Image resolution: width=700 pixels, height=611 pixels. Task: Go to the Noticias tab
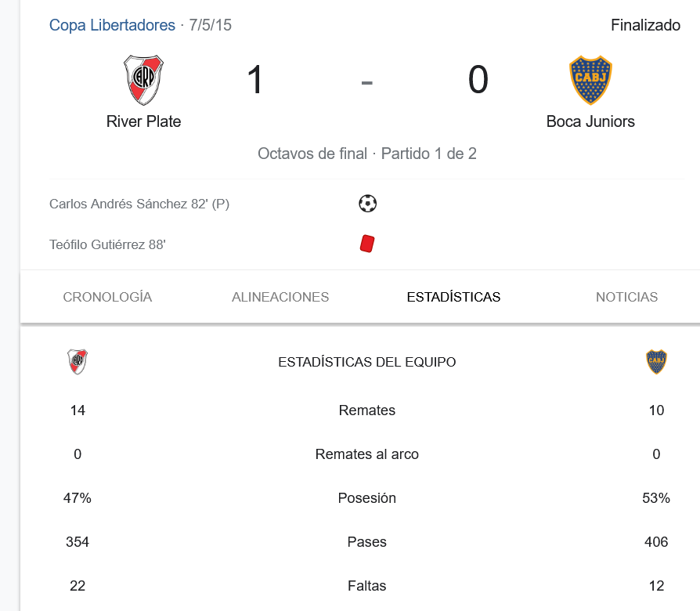pos(626,297)
